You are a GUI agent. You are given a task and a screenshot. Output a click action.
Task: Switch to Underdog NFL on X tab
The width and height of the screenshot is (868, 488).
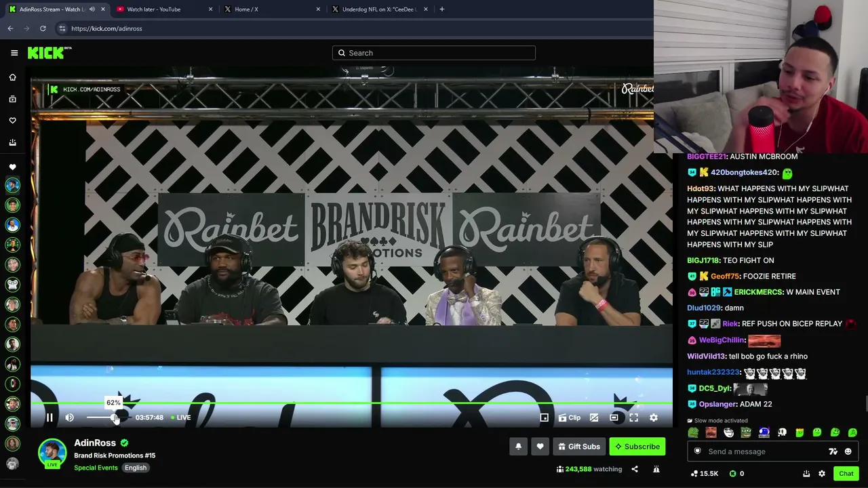pos(380,9)
